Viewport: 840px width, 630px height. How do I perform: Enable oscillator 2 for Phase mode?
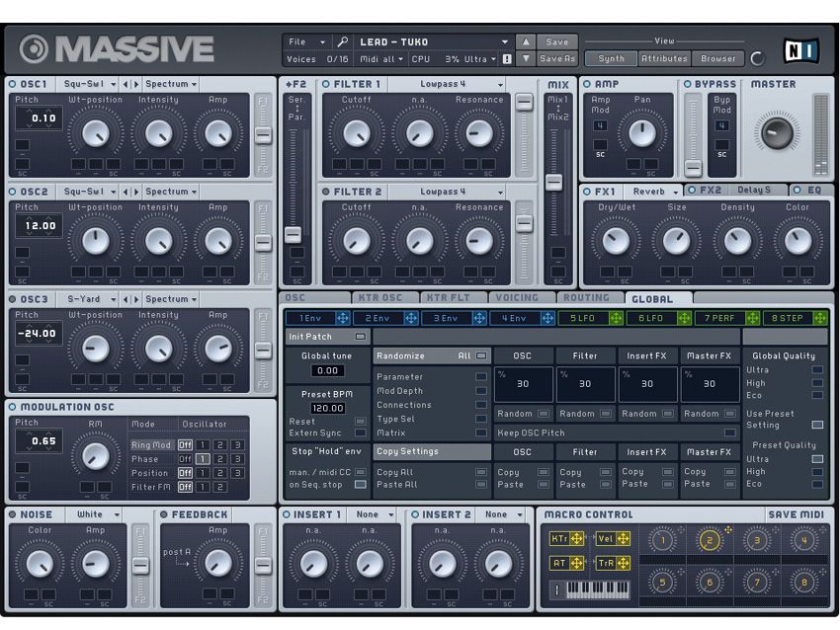[x=219, y=458]
